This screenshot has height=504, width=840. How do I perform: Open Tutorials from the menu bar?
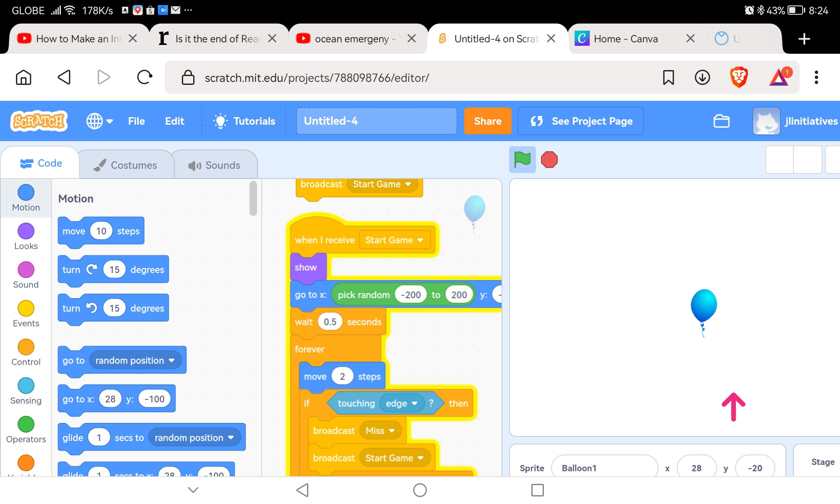click(244, 121)
